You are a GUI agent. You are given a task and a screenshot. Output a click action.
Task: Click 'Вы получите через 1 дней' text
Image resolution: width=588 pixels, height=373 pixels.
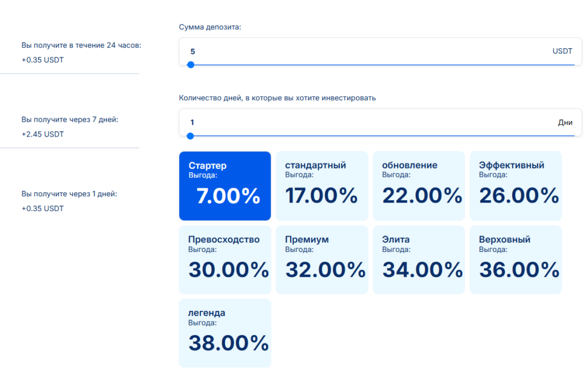[69, 194]
